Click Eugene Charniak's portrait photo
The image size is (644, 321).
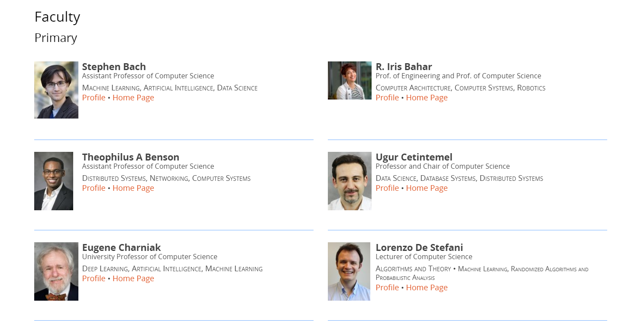[x=56, y=271]
